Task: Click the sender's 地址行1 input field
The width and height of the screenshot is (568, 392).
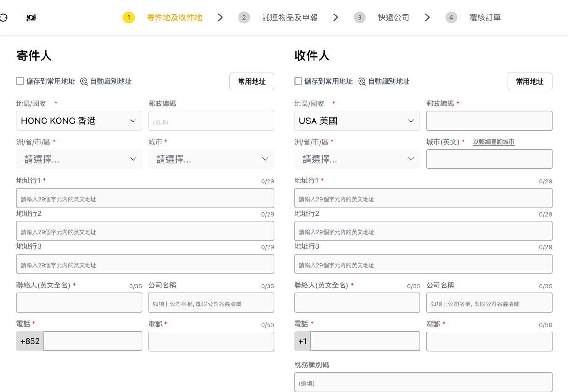Action: tap(145, 198)
